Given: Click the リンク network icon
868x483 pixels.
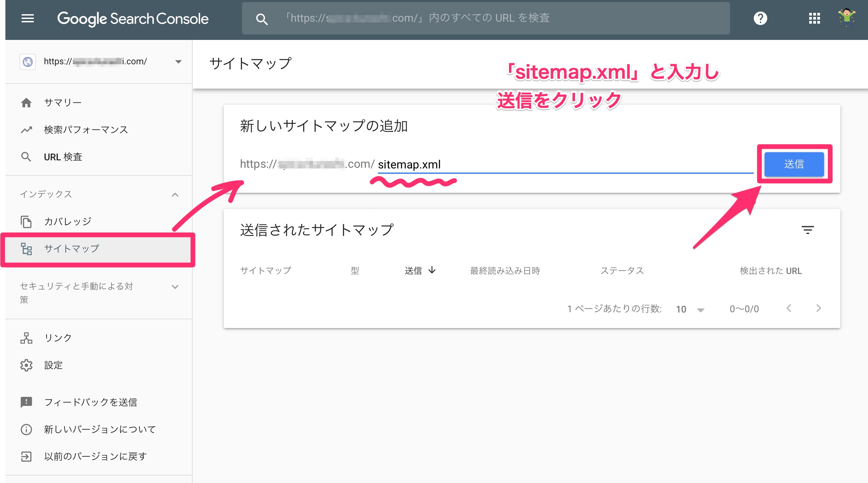Looking at the screenshot, I should click(26, 338).
